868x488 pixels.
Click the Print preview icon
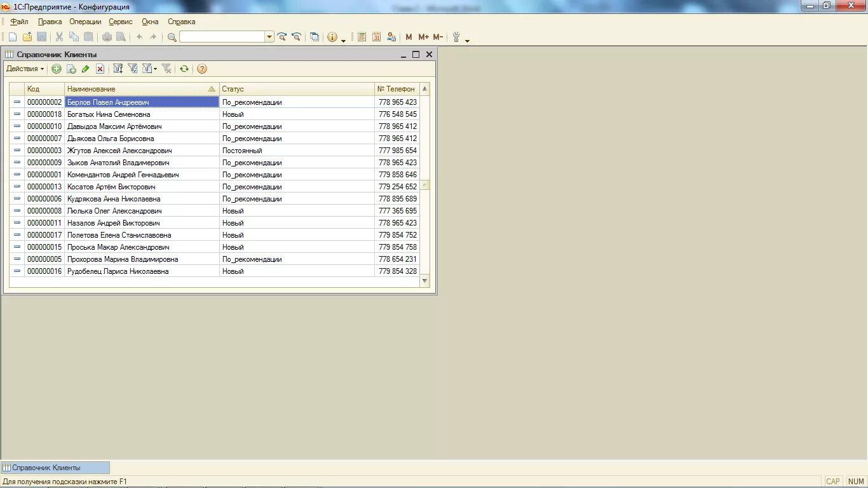click(x=121, y=37)
